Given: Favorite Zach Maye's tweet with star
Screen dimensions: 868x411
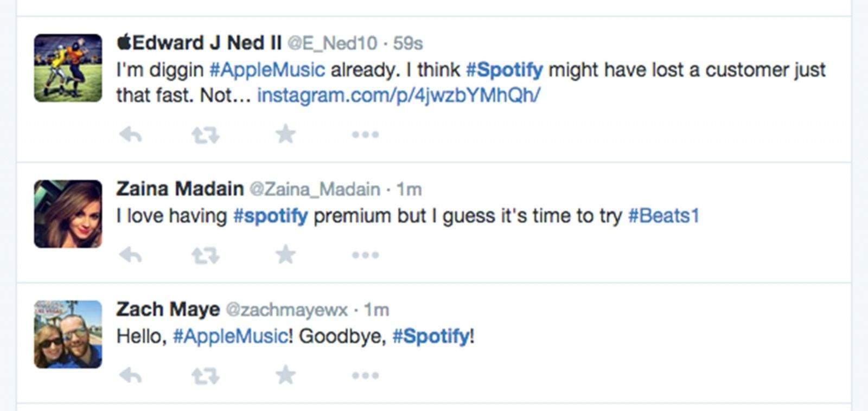Looking at the screenshot, I should 285,374.
